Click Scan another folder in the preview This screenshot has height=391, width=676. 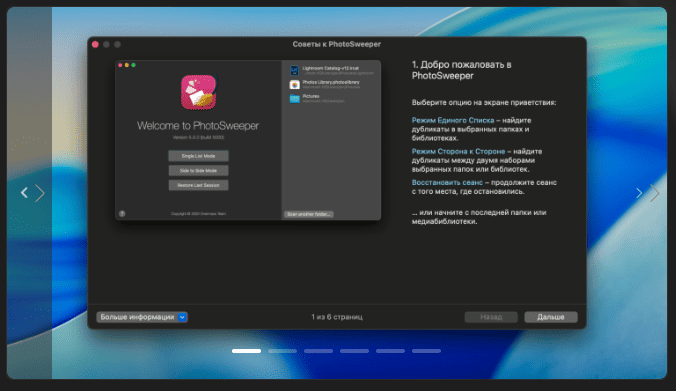click(x=309, y=214)
